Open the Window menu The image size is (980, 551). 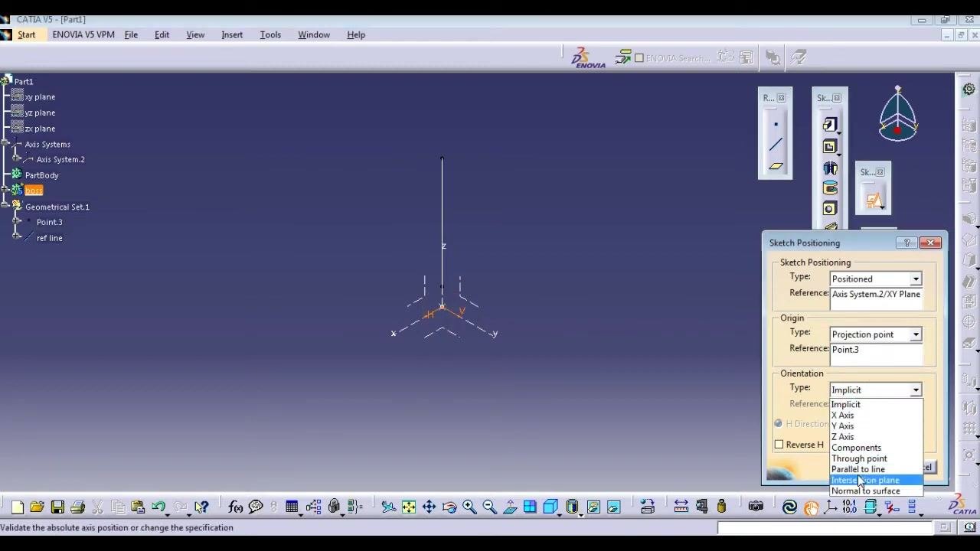[x=314, y=34]
